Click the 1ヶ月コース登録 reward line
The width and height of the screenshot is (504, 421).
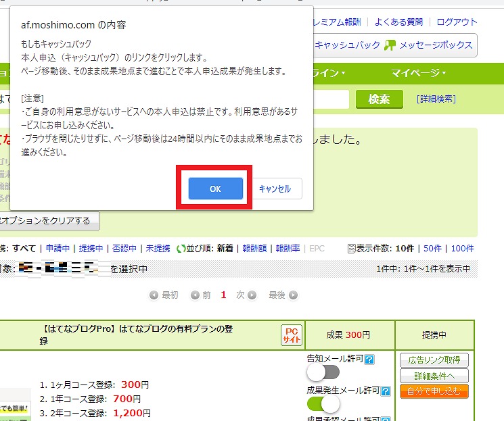(94, 385)
